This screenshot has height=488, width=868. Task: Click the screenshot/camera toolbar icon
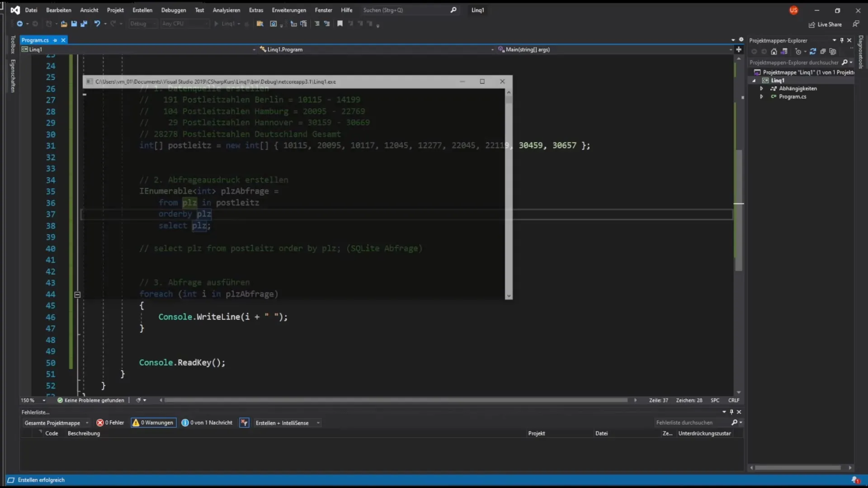tap(273, 24)
